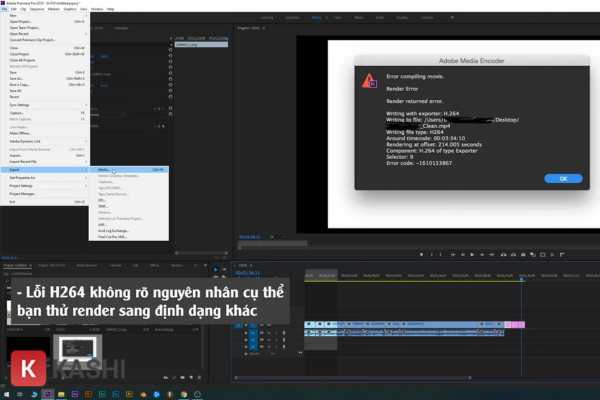
Task: Open Photoshop from the taskbar
Action: click(116, 394)
